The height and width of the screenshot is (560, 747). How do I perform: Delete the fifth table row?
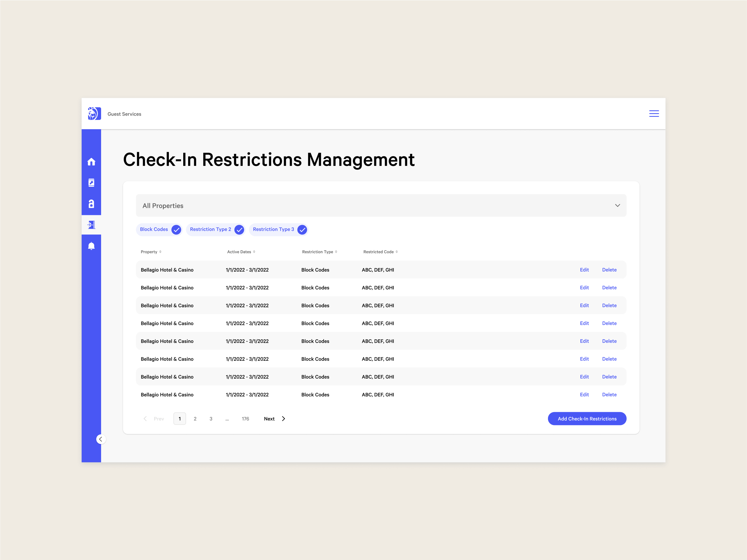[609, 341]
